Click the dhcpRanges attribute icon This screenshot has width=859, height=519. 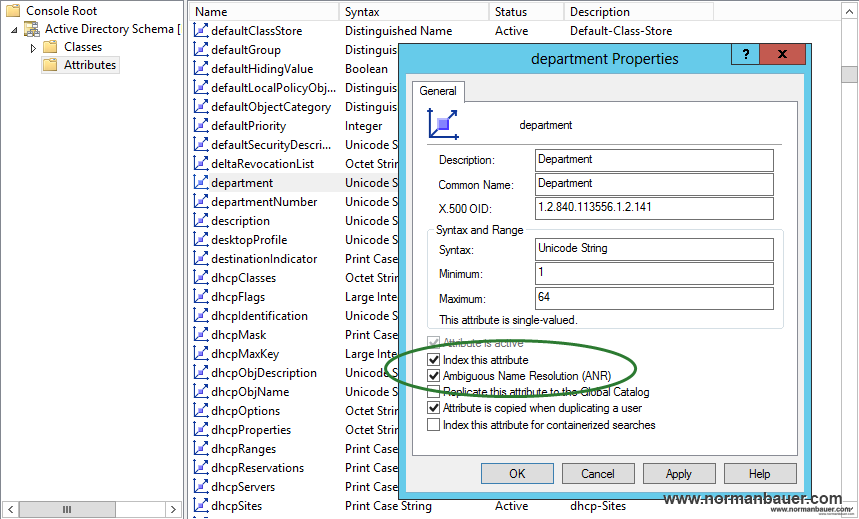pos(201,448)
